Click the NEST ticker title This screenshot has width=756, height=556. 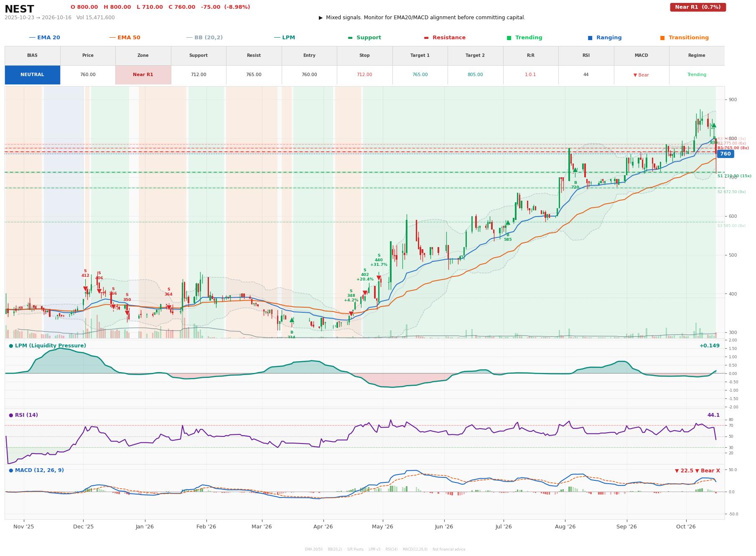19,9
